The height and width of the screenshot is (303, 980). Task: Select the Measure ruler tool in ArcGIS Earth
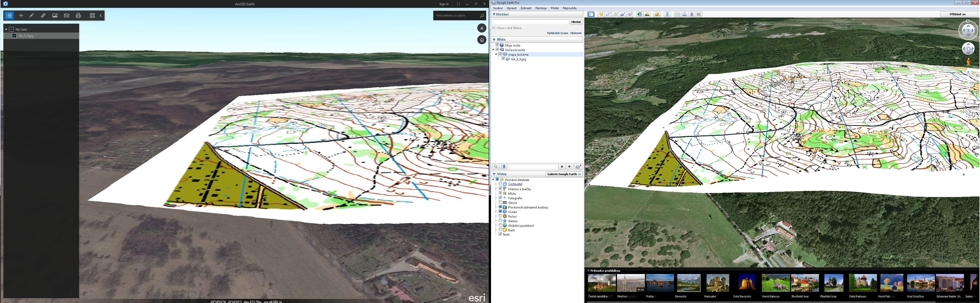coord(43,16)
